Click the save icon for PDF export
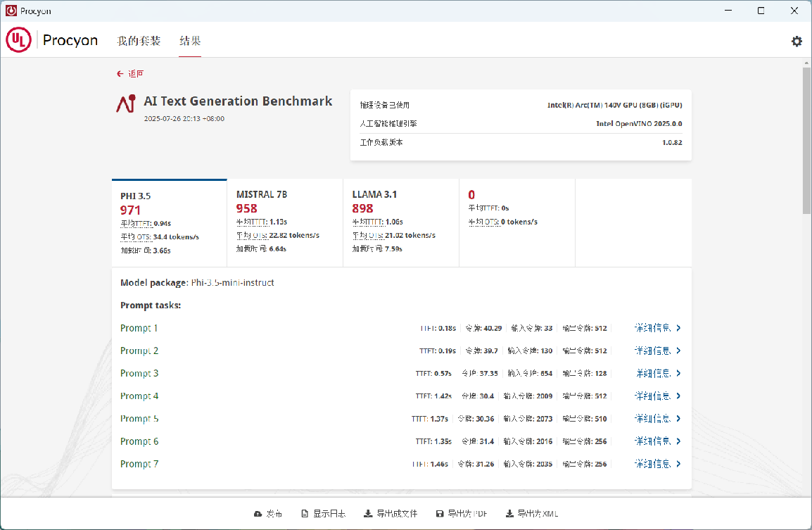Viewport: 812px width, 530px height. click(440, 514)
